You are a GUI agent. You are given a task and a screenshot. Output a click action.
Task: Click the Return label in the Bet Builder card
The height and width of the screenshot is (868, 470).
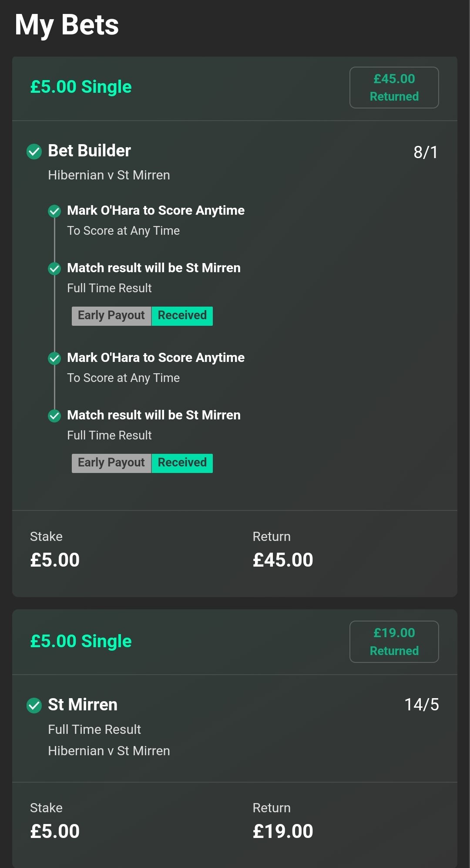point(272,537)
